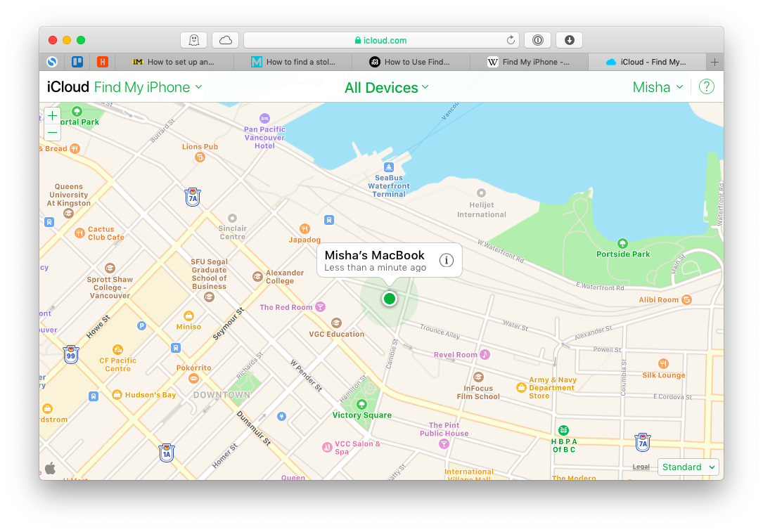This screenshot has height=532, width=763.
Task: Open the Standard map type dropdown
Action: 688,467
